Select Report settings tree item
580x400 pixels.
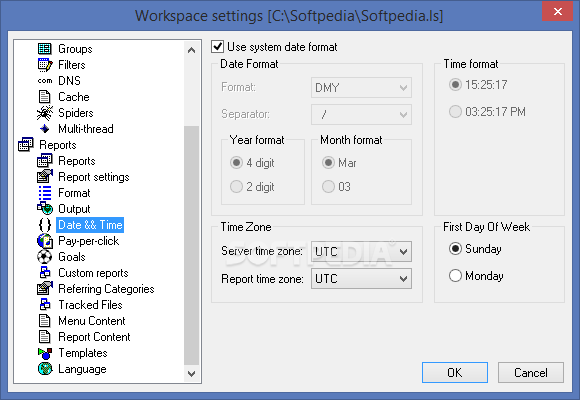pyautogui.click(x=94, y=177)
